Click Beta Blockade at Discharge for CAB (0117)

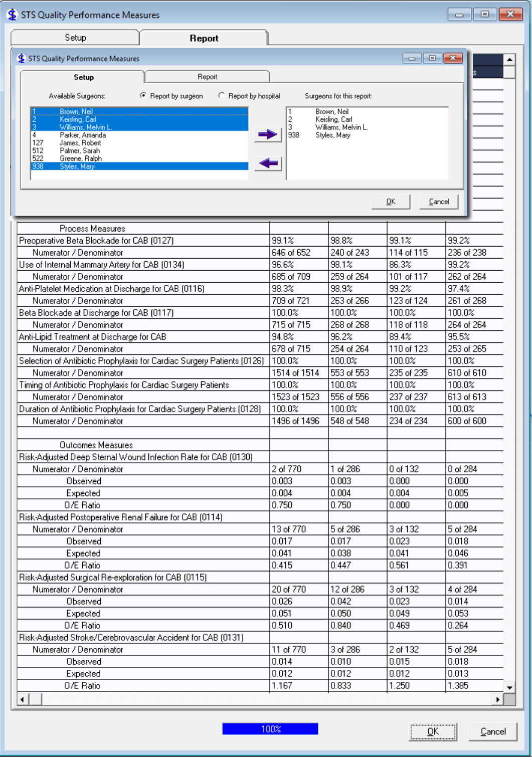tap(96, 313)
